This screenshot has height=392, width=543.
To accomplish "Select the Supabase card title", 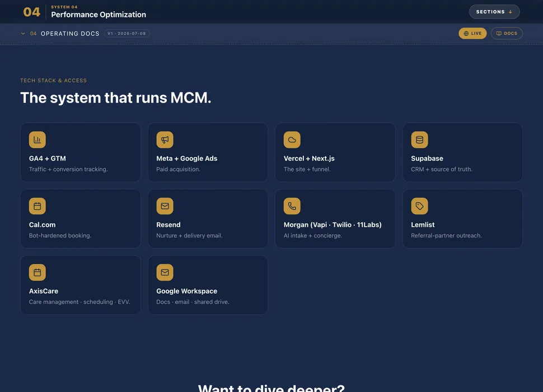I will (x=427, y=158).
